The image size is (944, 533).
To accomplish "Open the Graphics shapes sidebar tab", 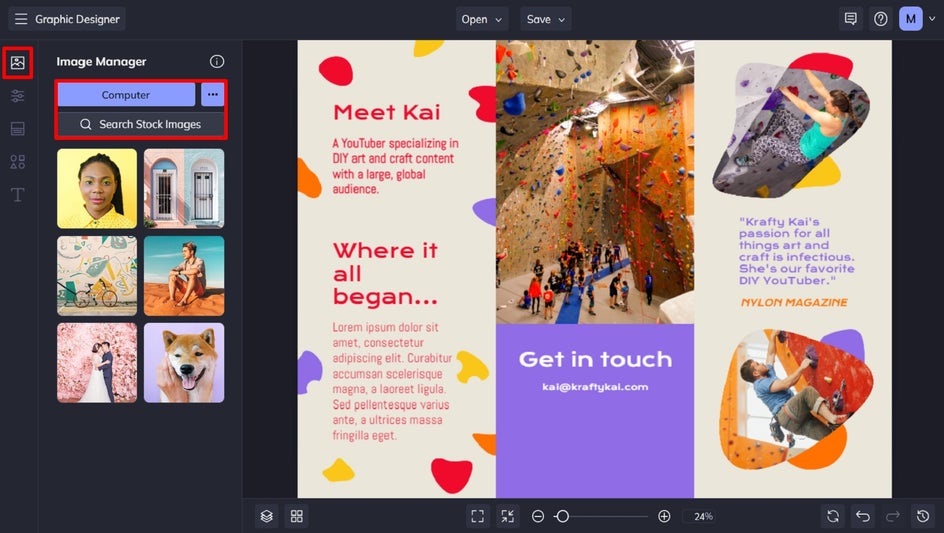I will pos(17,161).
